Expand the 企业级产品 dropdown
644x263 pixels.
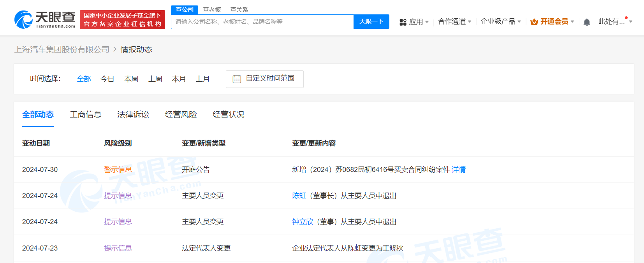pyautogui.click(x=500, y=21)
